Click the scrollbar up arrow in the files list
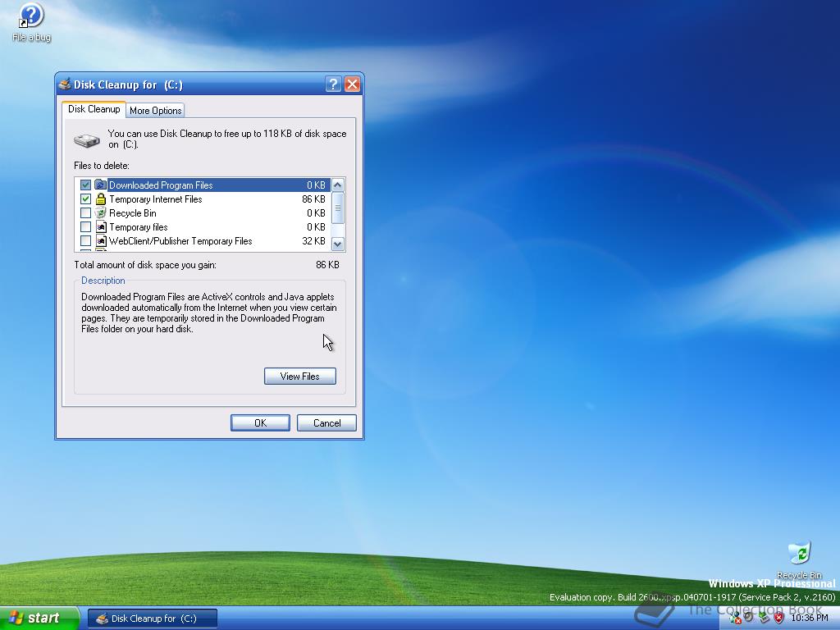 (339, 184)
